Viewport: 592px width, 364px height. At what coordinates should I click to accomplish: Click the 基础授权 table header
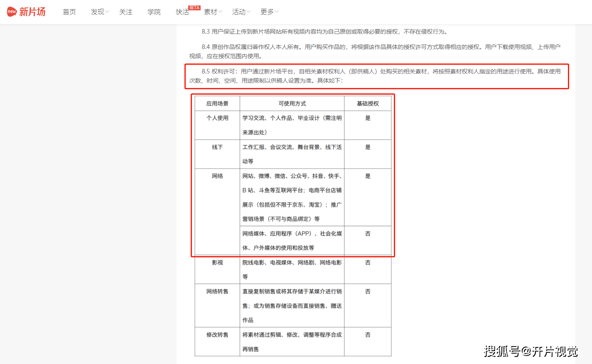(x=368, y=103)
